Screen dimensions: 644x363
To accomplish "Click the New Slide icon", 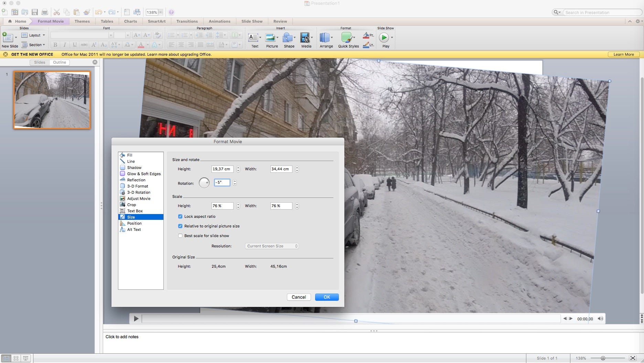I will (x=8, y=38).
